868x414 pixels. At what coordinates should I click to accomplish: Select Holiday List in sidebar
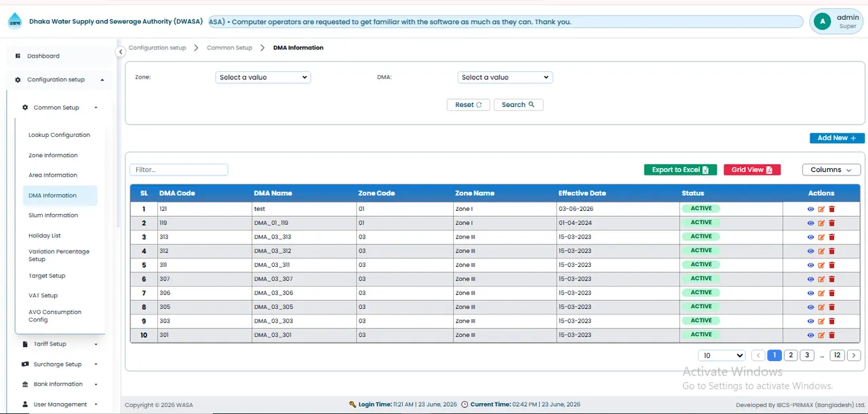click(45, 236)
